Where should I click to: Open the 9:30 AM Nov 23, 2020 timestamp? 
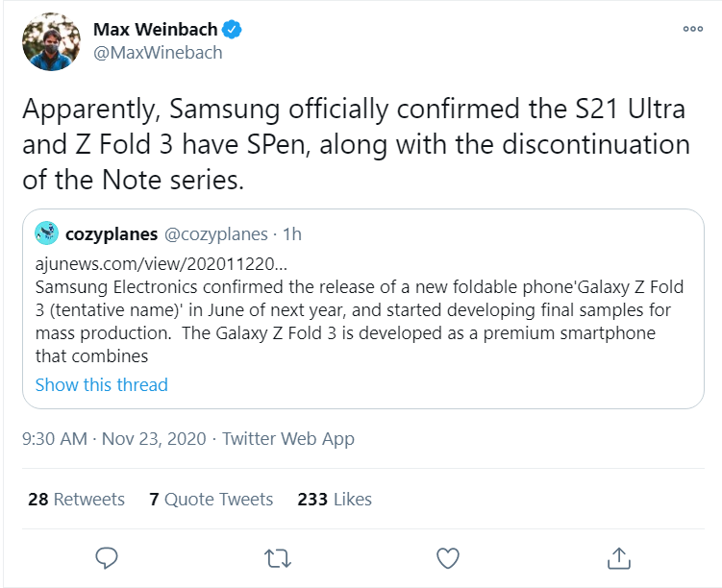[113, 439]
